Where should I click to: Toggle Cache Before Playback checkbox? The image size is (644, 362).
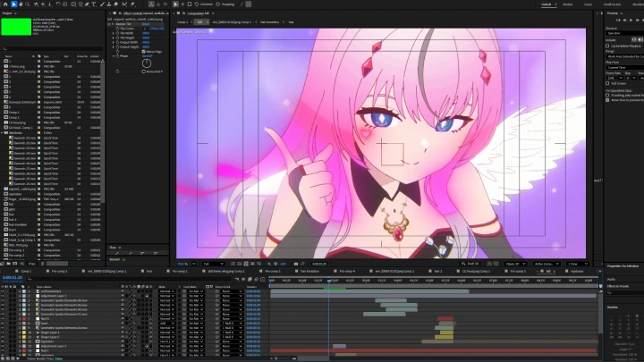(x=607, y=46)
